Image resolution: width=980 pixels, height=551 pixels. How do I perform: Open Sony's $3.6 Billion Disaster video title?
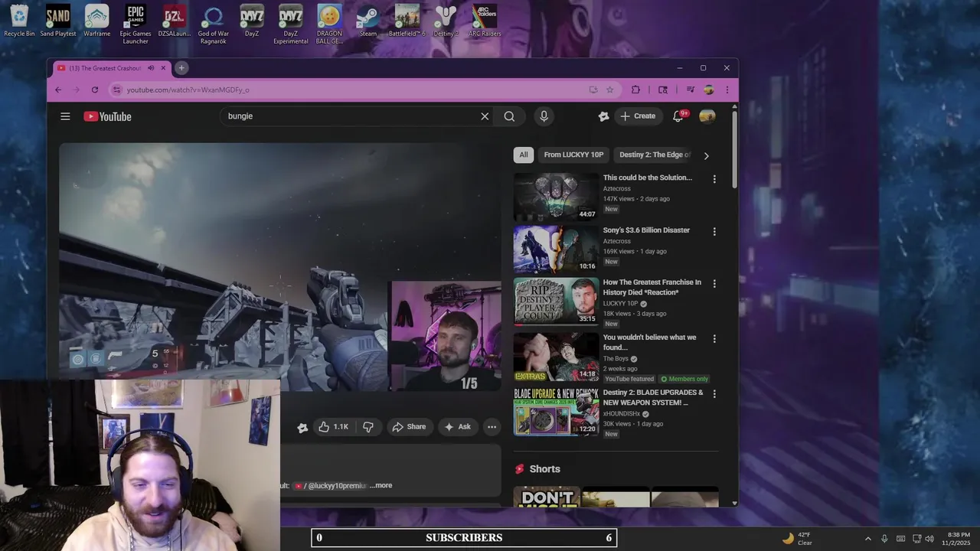pyautogui.click(x=646, y=230)
